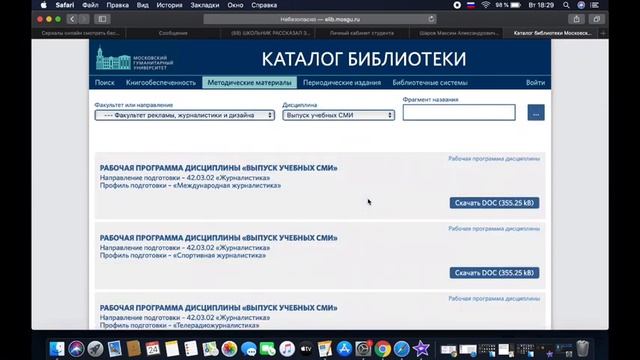Click the Фрагмент названия text field
This screenshot has height=360, width=640.
coord(459,112)
